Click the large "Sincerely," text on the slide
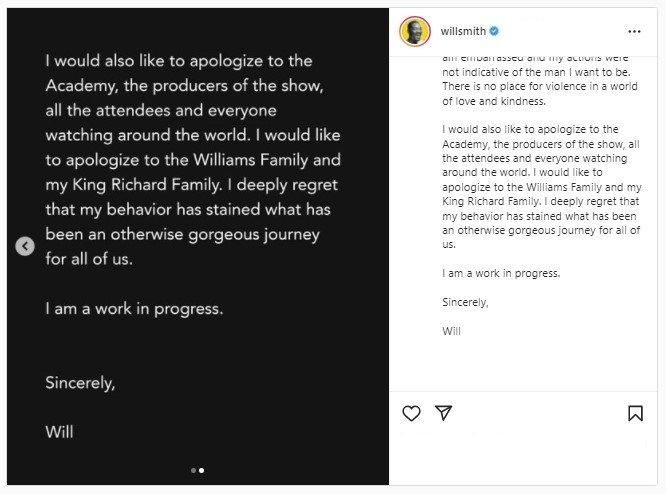 click(80, 382)
